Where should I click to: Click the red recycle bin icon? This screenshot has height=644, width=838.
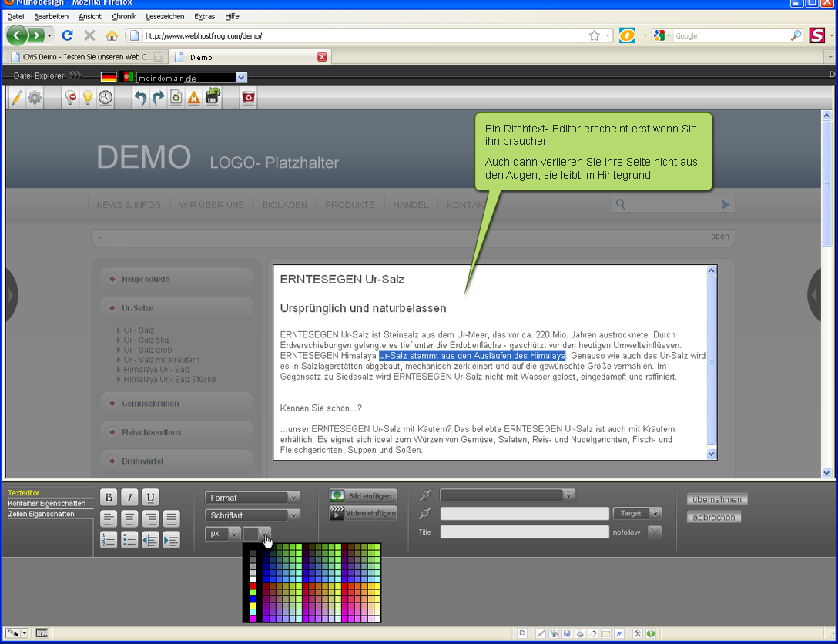point(248,97)
